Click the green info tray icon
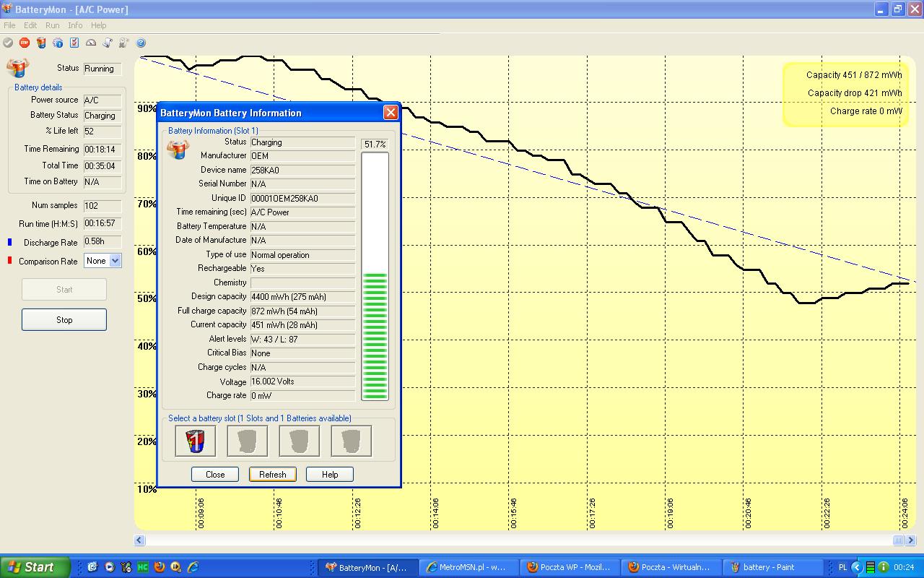Image resolution: width=924 pixels, height=578 pixels. 884,567
